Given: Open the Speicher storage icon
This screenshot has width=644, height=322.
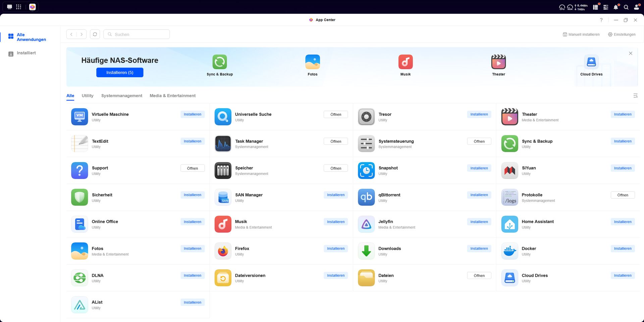Looking at the screenshot, I should 223,170.
